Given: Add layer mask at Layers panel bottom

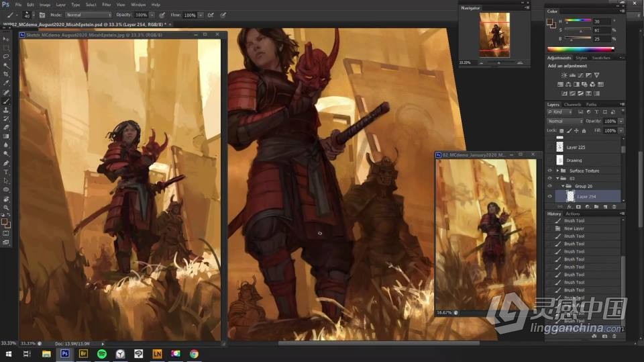Looking at the screenshot, I should (x=578, y=207).
